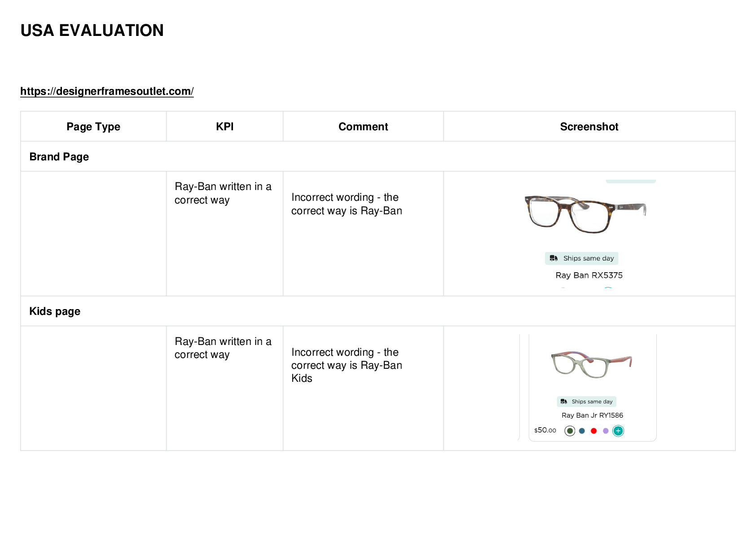The width and height of the screenshot is (756, 535).
Task: Open the designerframesoutlet.com link
Action: click(107, 91)
